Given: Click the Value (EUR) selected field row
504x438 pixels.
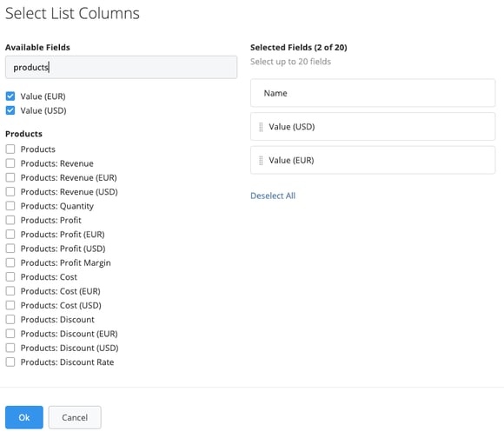Looking at the screenshot, I should click(x=373, y=160).
